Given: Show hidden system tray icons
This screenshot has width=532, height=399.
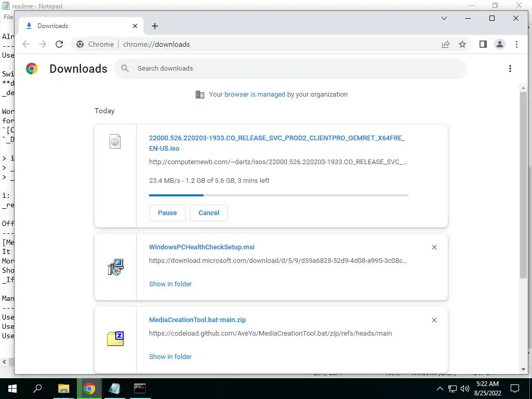Looking at the screenshot, I should (x=440, y=389).
